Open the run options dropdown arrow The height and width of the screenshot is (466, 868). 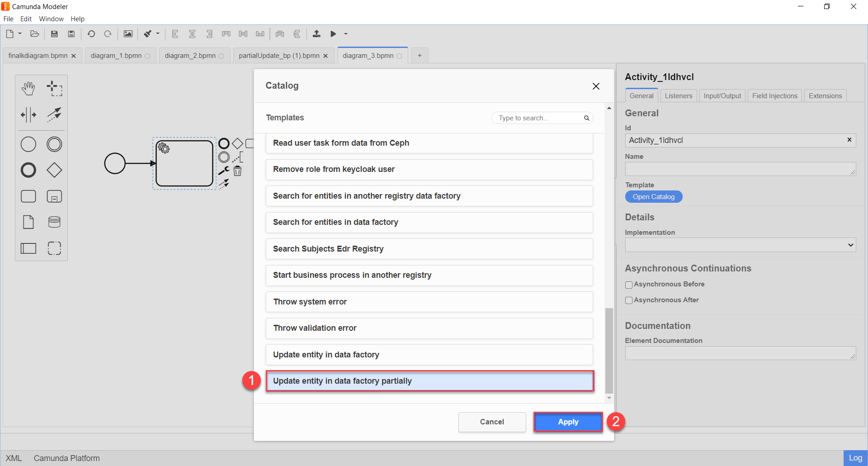(346, 34)
